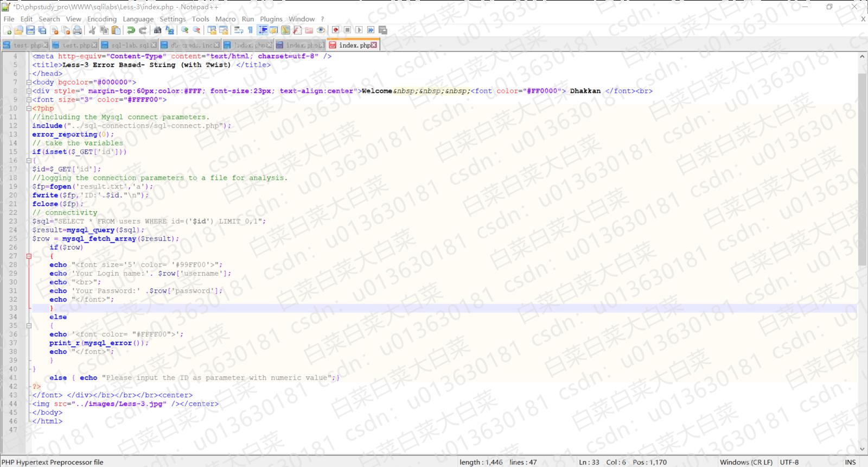This screenshot has width=868, height=467.
Task: Toggle word wrap in toolbar
Action: pos(238,30)
